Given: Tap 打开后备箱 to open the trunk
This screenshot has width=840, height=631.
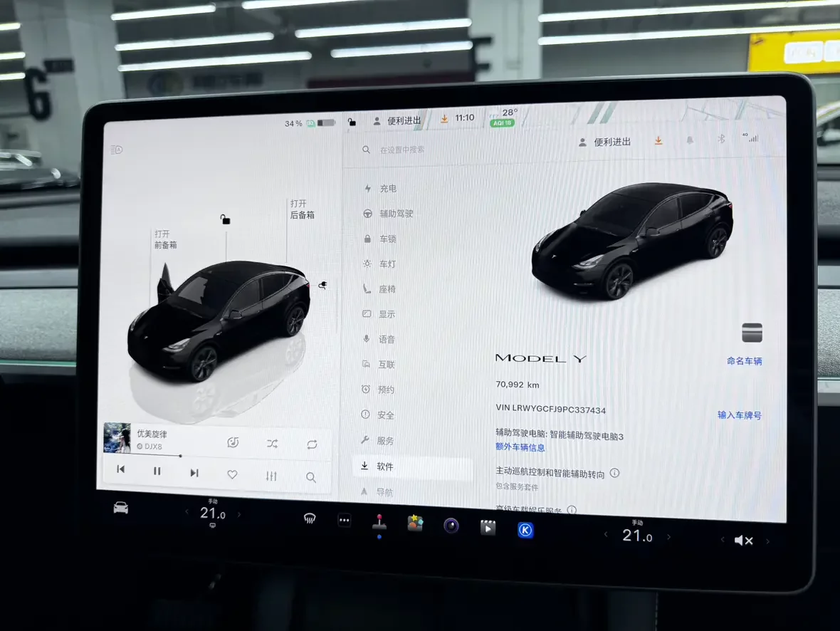Looking at the screenshot, I should pyautogui.click(x=302, y=209).
